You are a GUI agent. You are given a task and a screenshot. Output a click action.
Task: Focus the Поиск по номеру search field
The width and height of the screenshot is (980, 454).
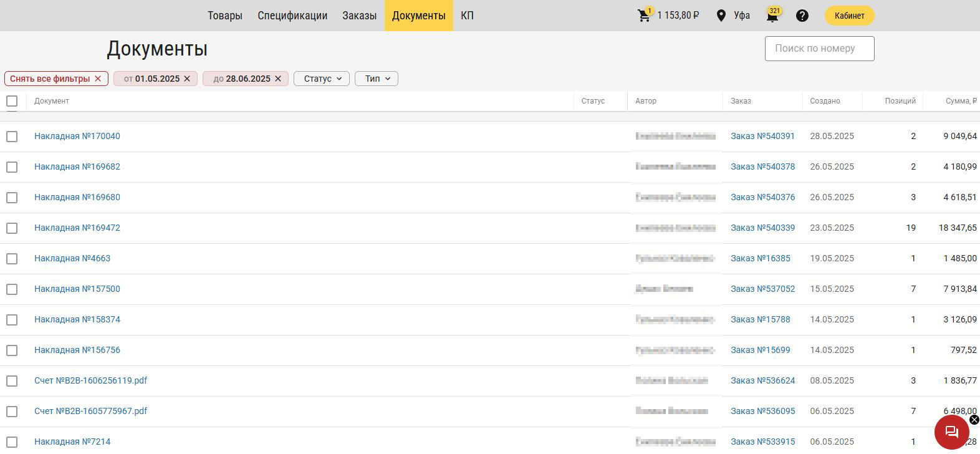(x=819, y=49)
